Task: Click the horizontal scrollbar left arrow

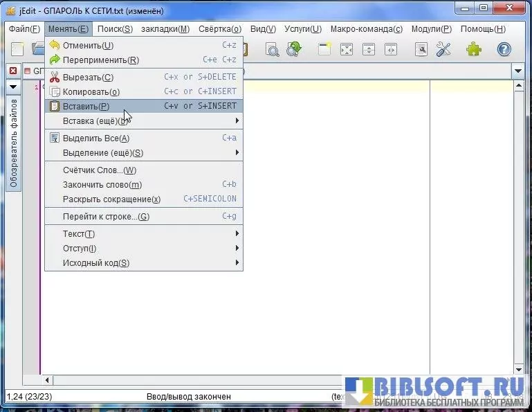Action: click(48, 380)
